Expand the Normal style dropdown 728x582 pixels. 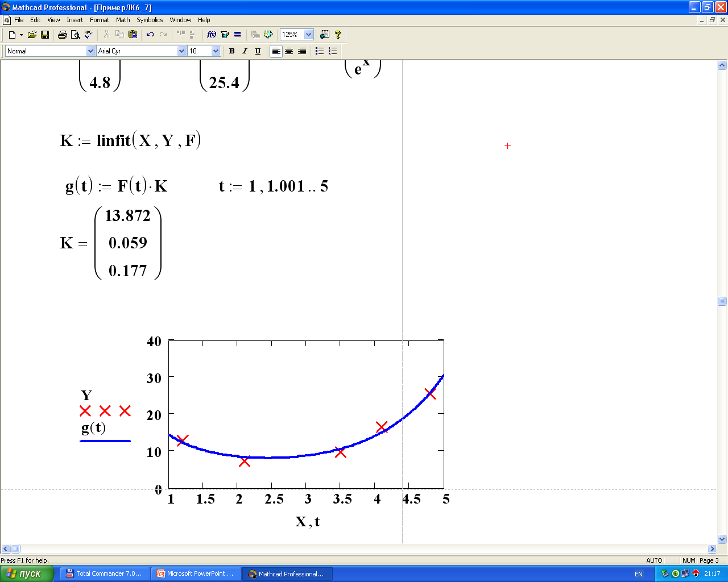(90, 51)
